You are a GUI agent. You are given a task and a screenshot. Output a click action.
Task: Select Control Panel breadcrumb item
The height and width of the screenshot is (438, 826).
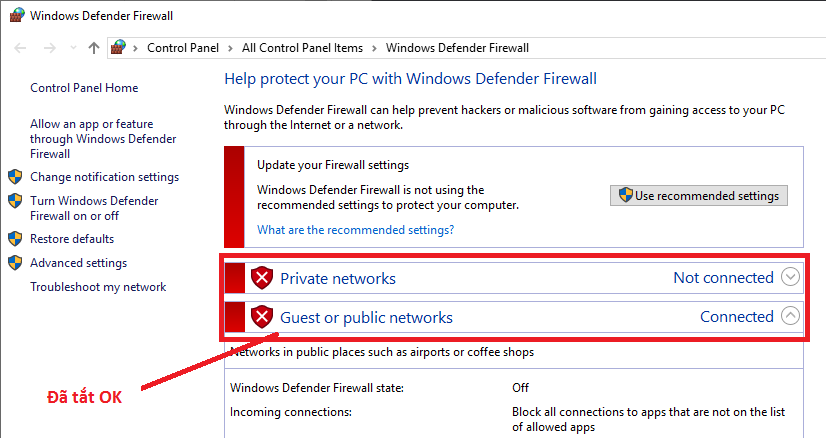coord(183,48)
